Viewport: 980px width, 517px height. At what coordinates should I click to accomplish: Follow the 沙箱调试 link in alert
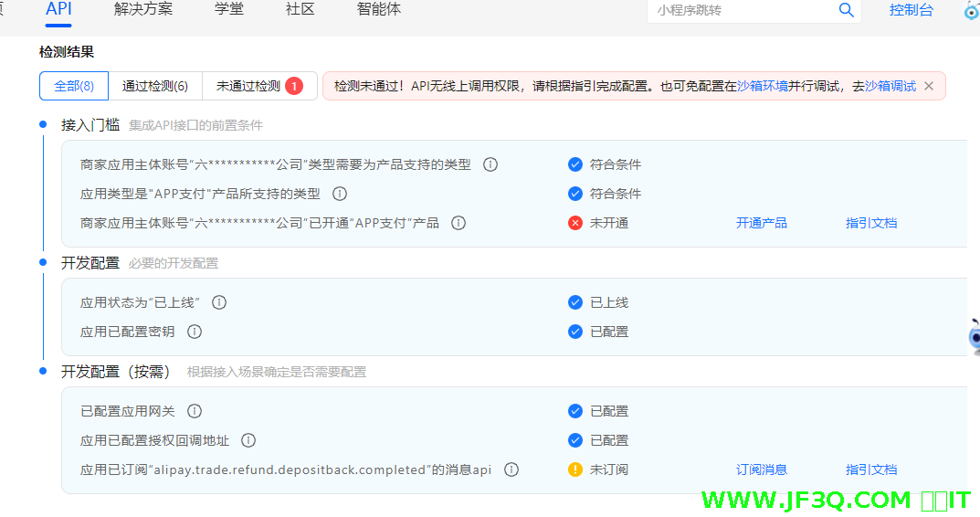tap(890, 86)
